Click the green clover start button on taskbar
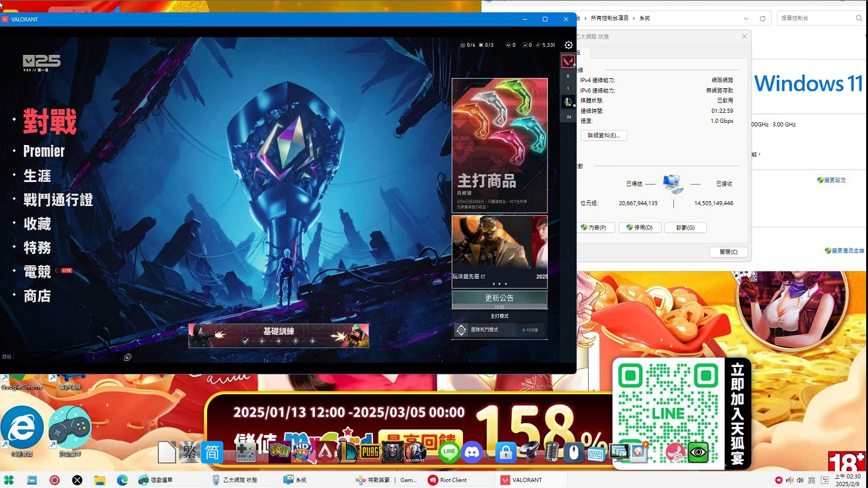The height and width of the screenshot is (488, 868). pyautogui.click(x=9, y=480)
